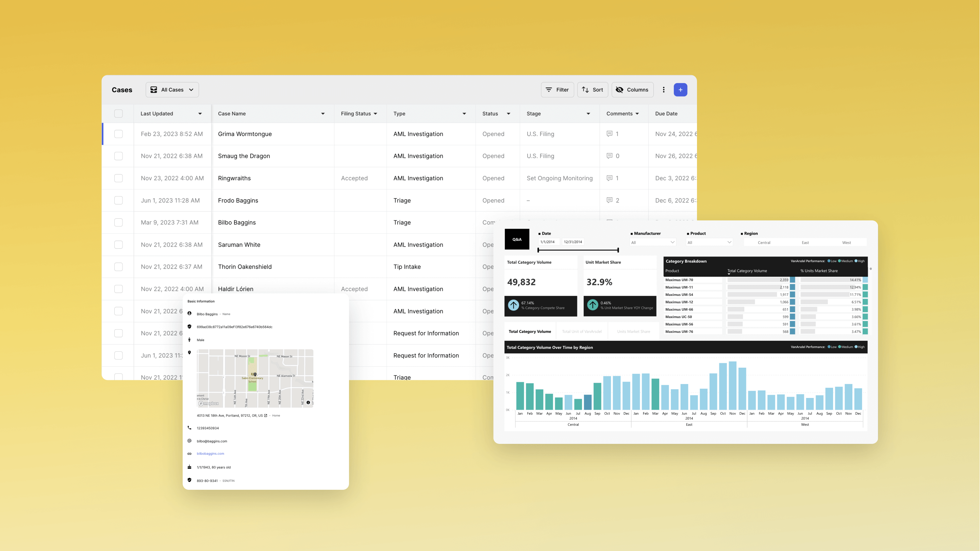Open the Last Updated column dropdown arrow
The image size is (980, 551).
200,114
